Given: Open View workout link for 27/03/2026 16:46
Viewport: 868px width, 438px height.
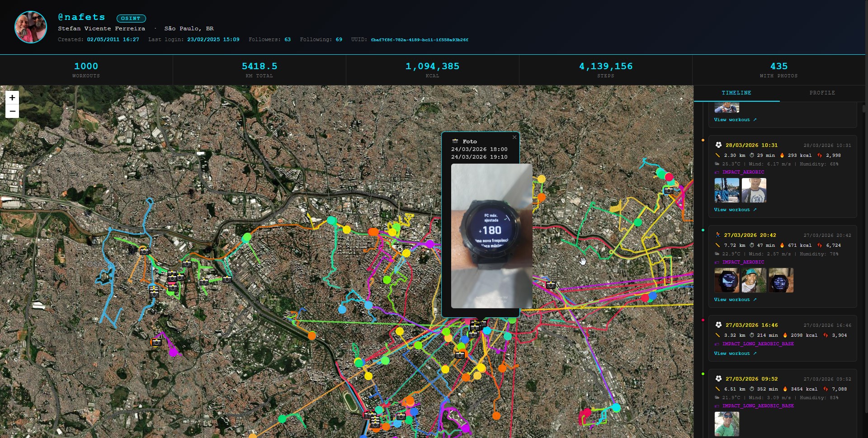Looking at the screenshot, I should (x=735, y=353).
